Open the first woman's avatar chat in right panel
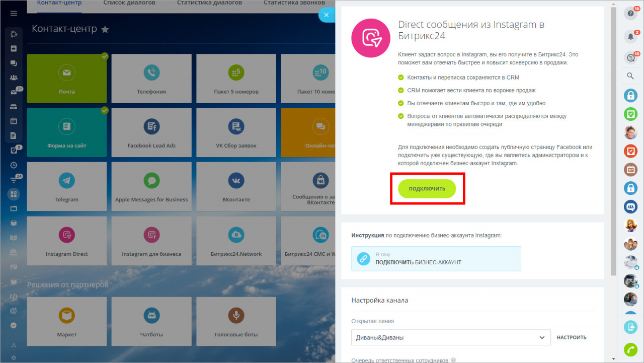The height and width of the screenshot is (363, 644). 630,132
